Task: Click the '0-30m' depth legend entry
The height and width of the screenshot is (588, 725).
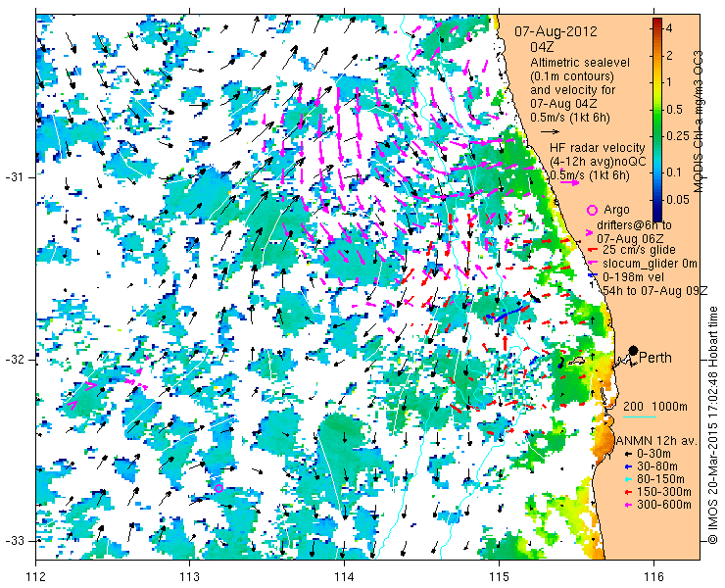Action: [x=653, y=454]
